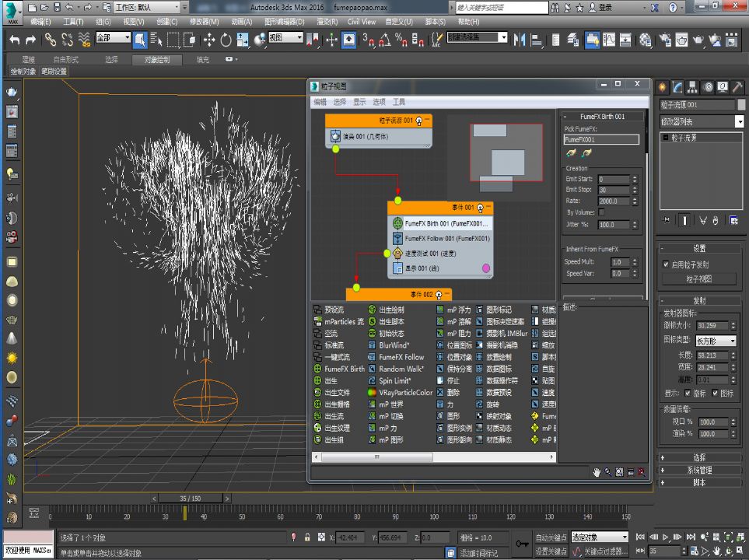The height and width of the screenshot is (560, 749).
Task: Toggle the 自动关键点 auto key mode
Action: tap(551, 537)
